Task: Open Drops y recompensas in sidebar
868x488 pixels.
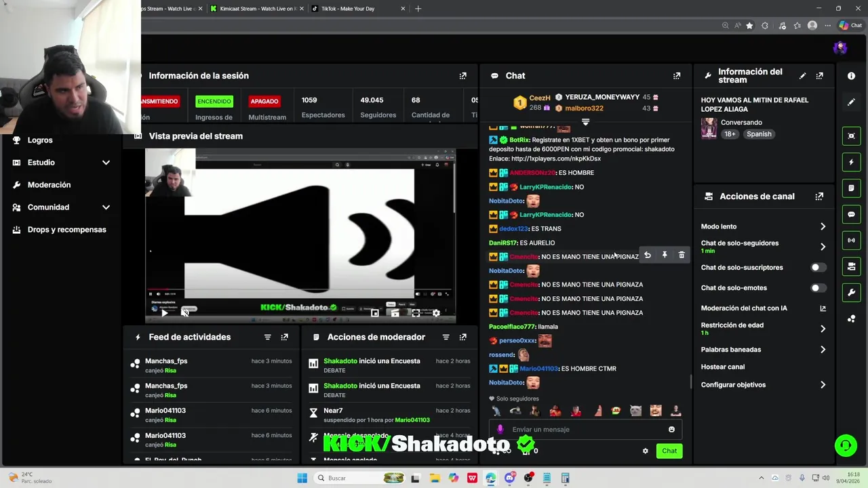Action: click(x=66, y=230)
